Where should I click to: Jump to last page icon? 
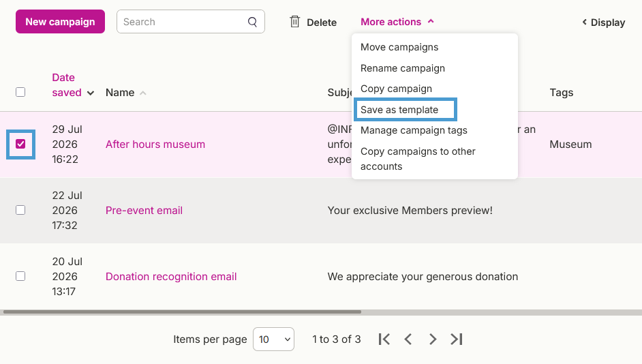click(x=457, y=339)
